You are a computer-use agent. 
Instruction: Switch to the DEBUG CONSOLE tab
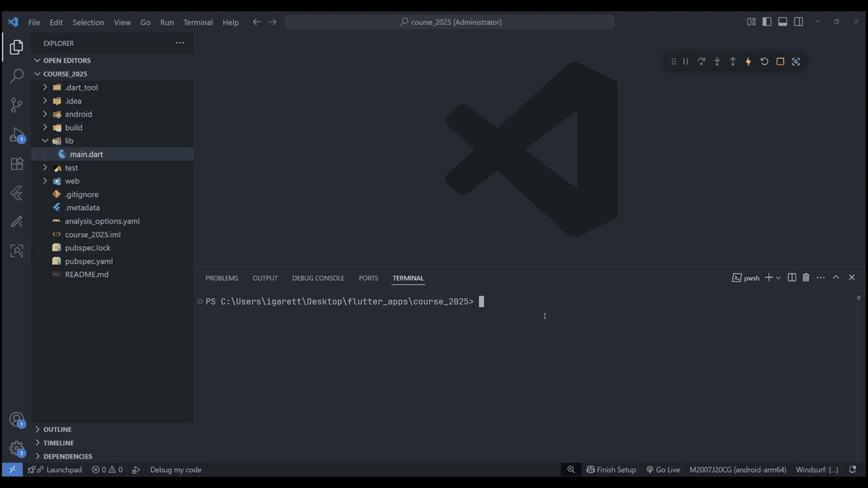[318, 278]
